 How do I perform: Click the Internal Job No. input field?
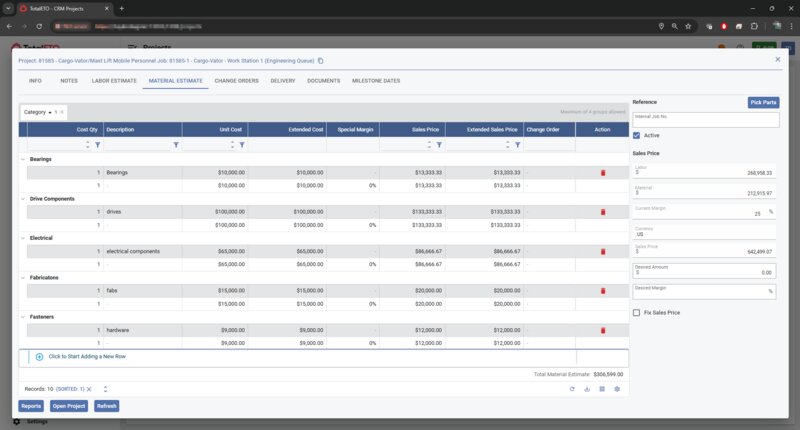click(x=705, y=122)
